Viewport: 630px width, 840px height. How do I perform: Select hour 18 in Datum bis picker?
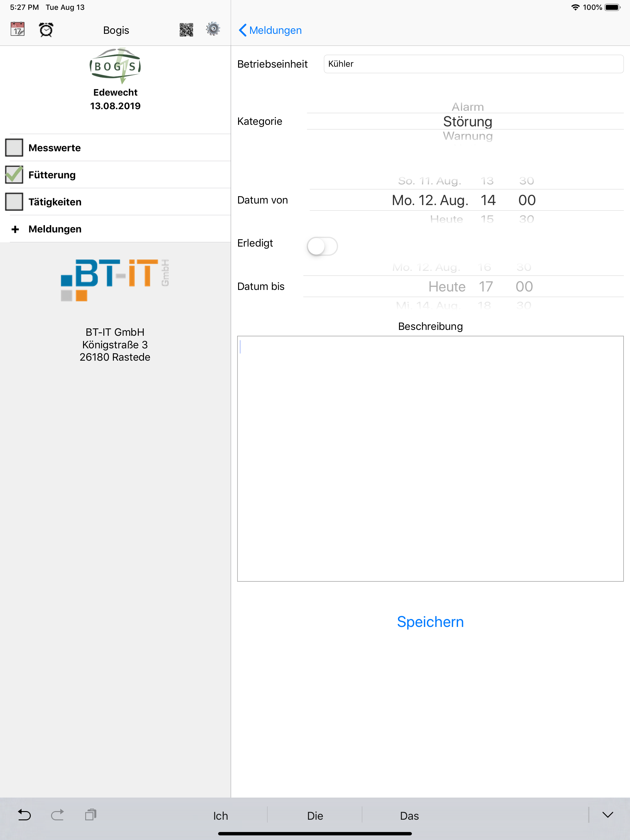pos(484,305)
